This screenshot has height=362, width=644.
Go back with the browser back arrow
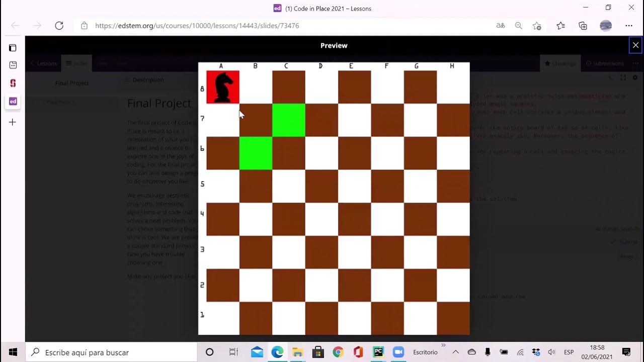point(15,26)
